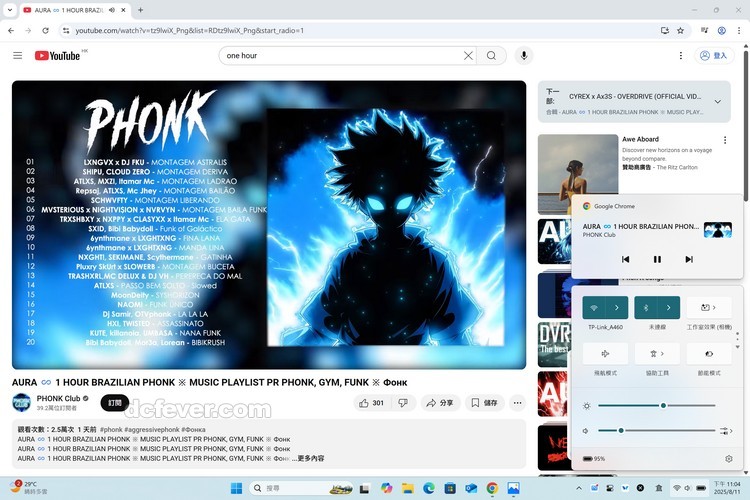
Task: Dislike the video with thumbs-down
Action: [403, 403]
